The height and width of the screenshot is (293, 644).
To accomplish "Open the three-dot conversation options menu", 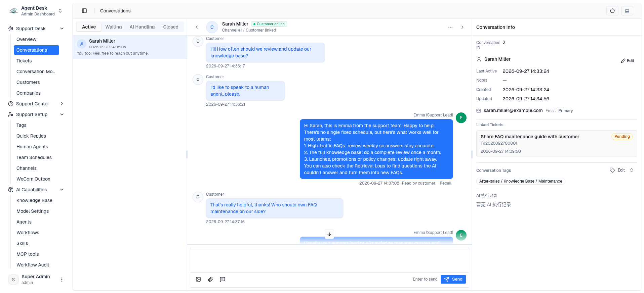I will click(x=450, y=27).
